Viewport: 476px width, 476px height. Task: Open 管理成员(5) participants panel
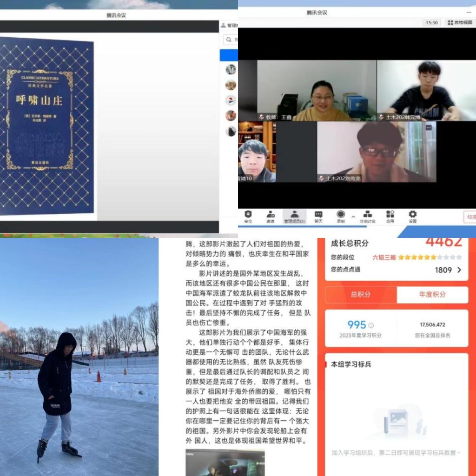294,216
